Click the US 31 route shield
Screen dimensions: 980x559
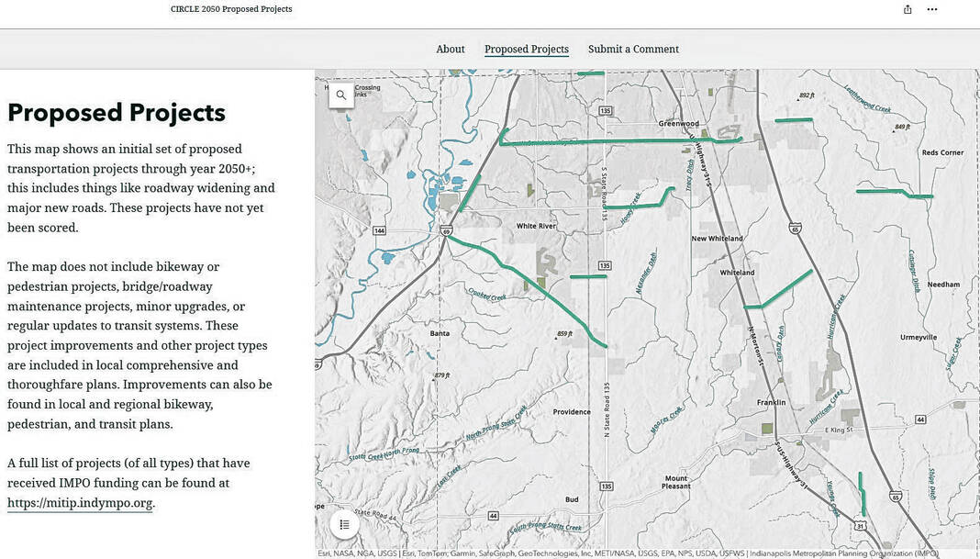point(859,525)
